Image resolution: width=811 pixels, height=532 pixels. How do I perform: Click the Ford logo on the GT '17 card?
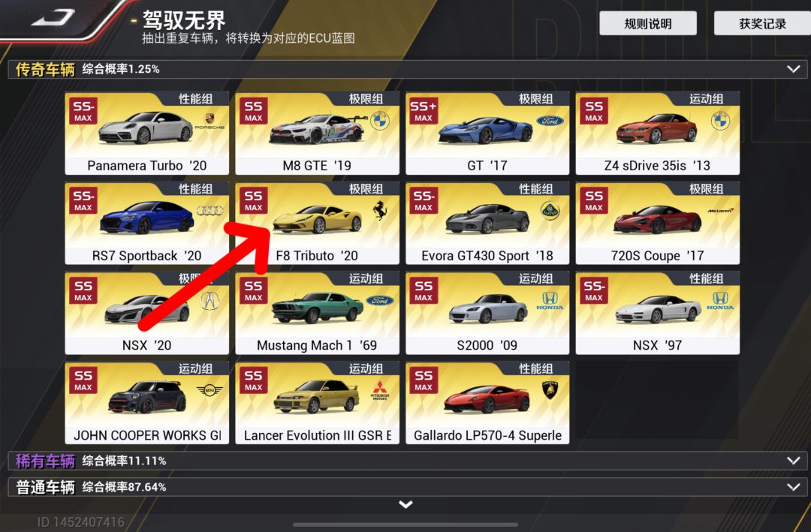pyautogui.click(x=550, y=121)
